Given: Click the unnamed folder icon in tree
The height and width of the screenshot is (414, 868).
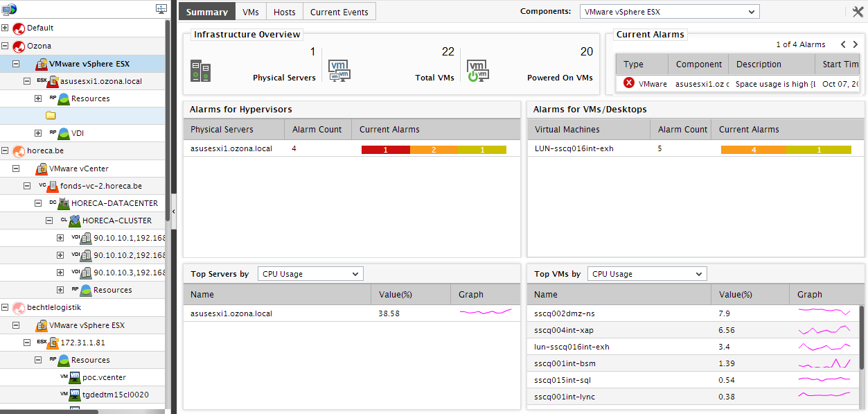Looking at the screenshot, I should click(51, 116).
